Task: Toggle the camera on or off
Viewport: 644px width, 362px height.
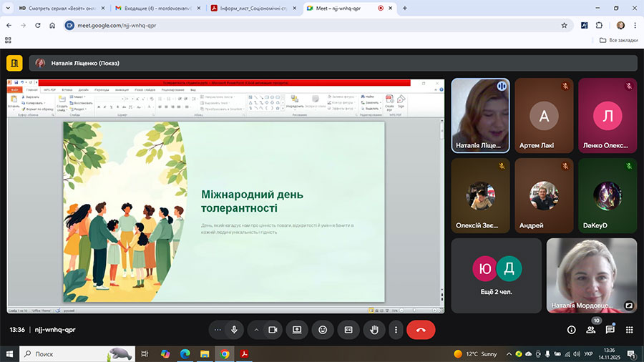Action: tap(273, 330)
